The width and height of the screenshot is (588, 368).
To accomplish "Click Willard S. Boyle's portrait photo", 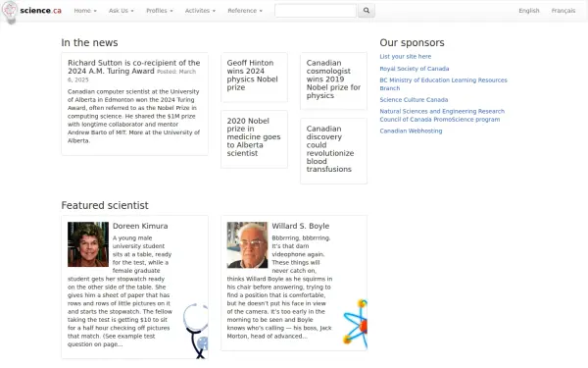I will click(247, 244).
